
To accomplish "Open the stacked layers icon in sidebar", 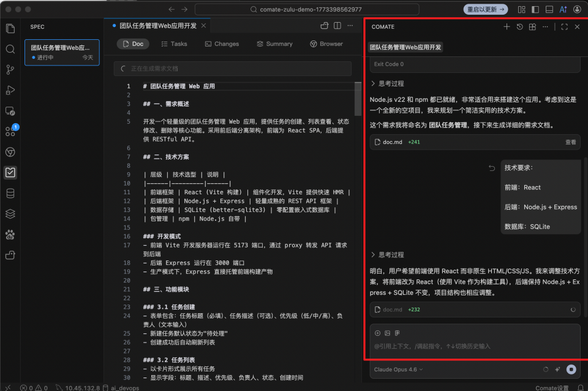I will [10, 214].
